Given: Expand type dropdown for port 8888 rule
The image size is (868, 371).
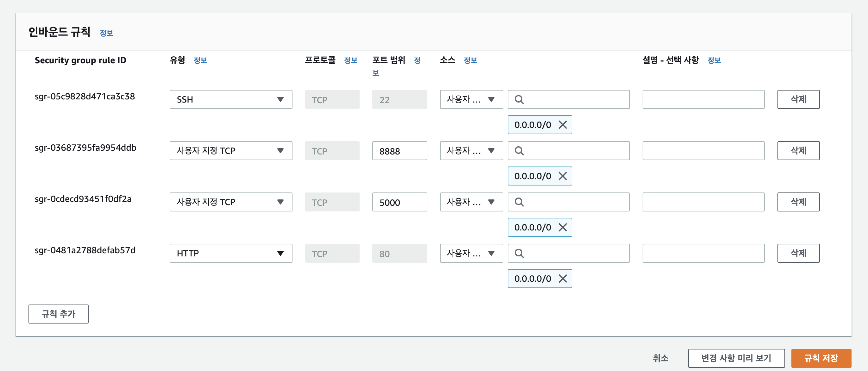Looking at the screenshot, I should (x=230, y=151).
